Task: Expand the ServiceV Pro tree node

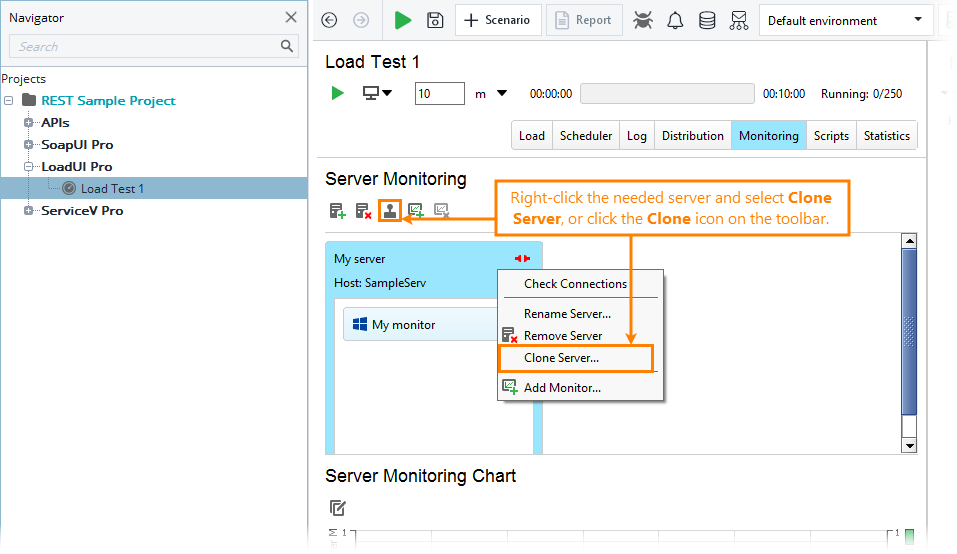Action: click(28, 210)
